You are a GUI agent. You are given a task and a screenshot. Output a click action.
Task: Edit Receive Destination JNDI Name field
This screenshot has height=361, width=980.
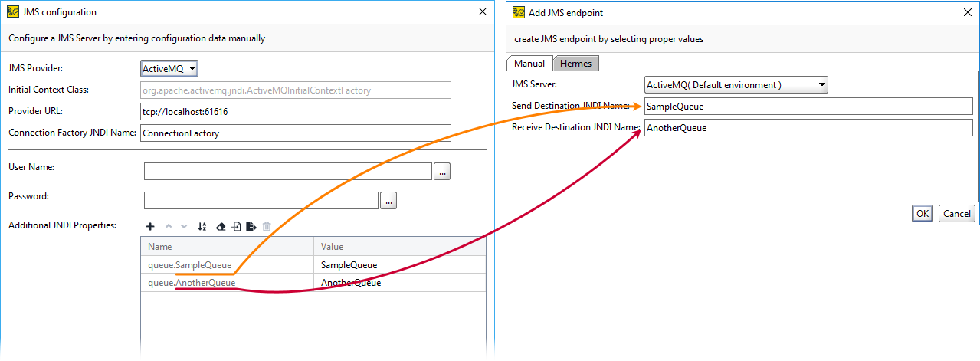(808, 128)
